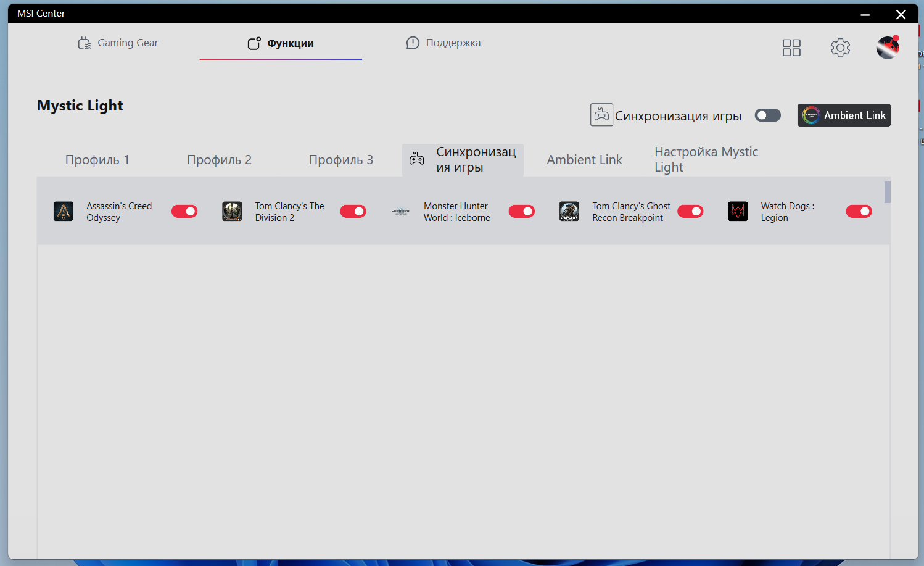Disable Tom Clancy's Ghost Recon Breakpoint toggle
Screen dimensions: 924x566
pos(690,212)
